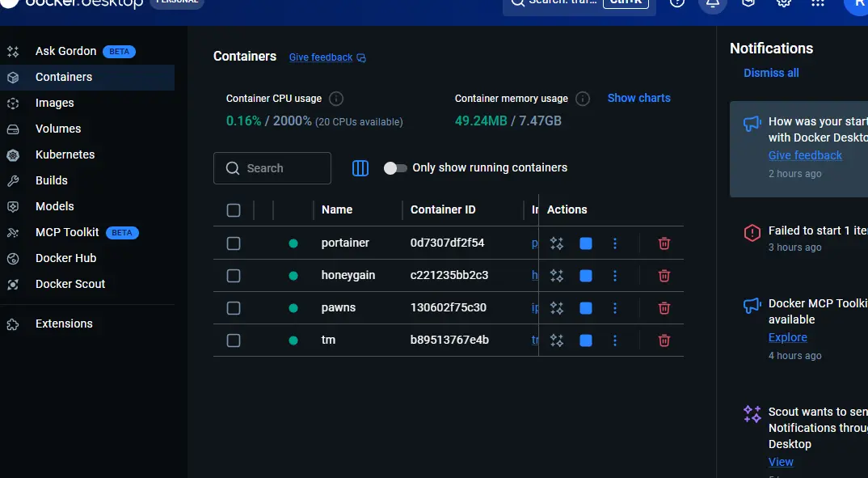Open more actions menu for honeygain

[x=614, y=275]
